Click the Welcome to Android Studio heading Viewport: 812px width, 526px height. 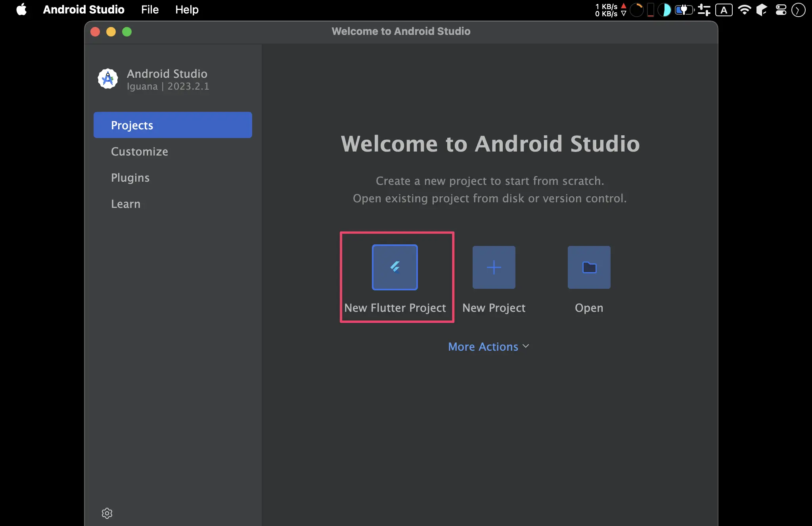click(x=490, y=144)
